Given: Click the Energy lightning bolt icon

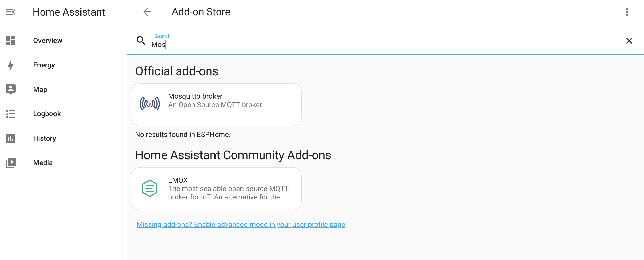Looking at the screenshot, I should tap(11, 65).
